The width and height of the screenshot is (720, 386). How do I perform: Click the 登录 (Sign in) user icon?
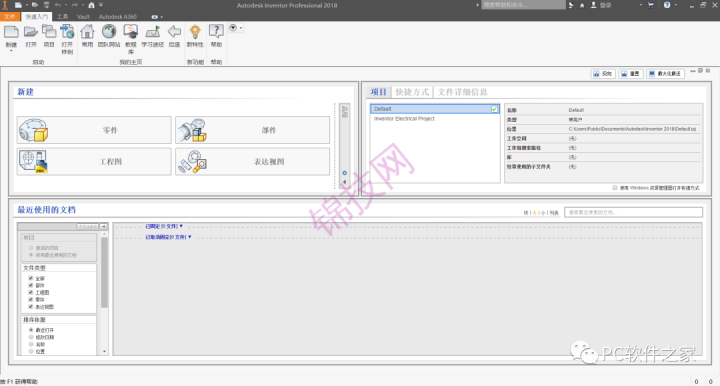click(593, 5)
